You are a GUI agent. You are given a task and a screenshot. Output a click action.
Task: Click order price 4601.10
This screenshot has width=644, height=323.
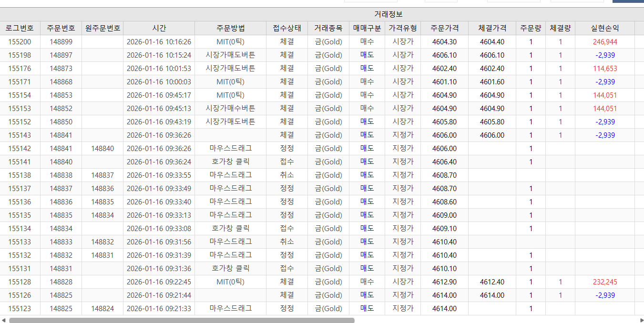[x=444, y=82]
